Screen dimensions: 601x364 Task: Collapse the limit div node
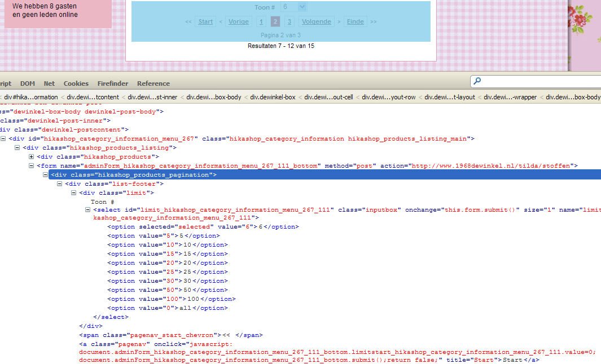tap(73, 193)
